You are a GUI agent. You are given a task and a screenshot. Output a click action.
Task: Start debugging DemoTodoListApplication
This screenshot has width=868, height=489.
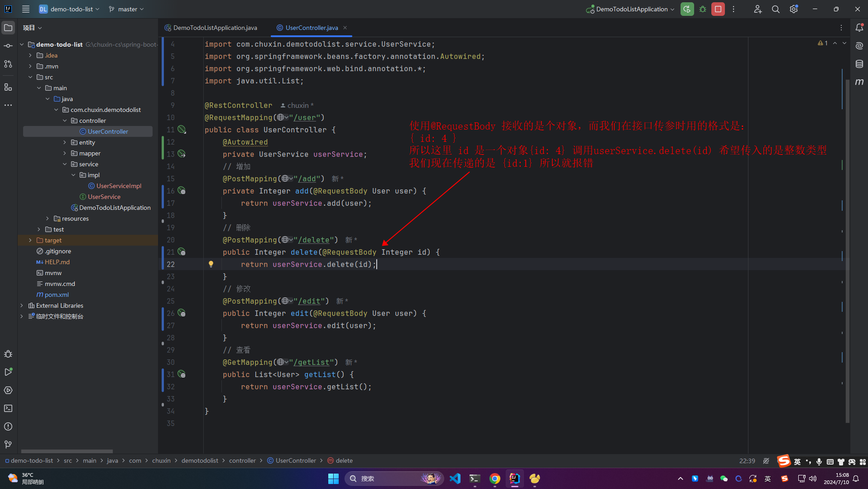[x=703, y=9]
